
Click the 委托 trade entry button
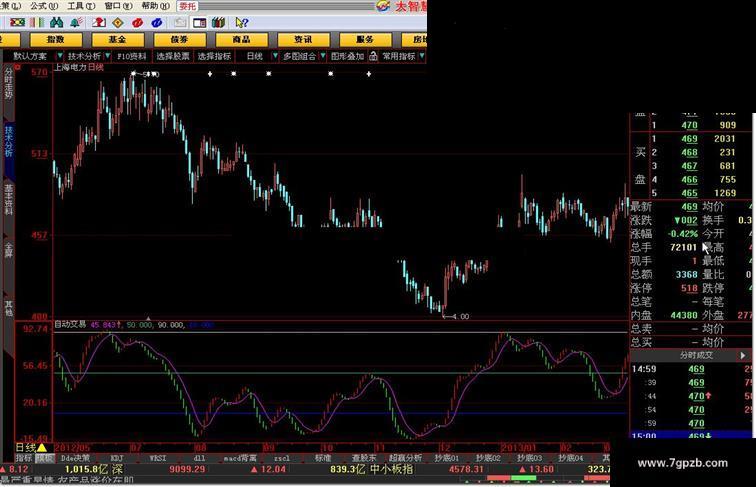click(188, 6)
